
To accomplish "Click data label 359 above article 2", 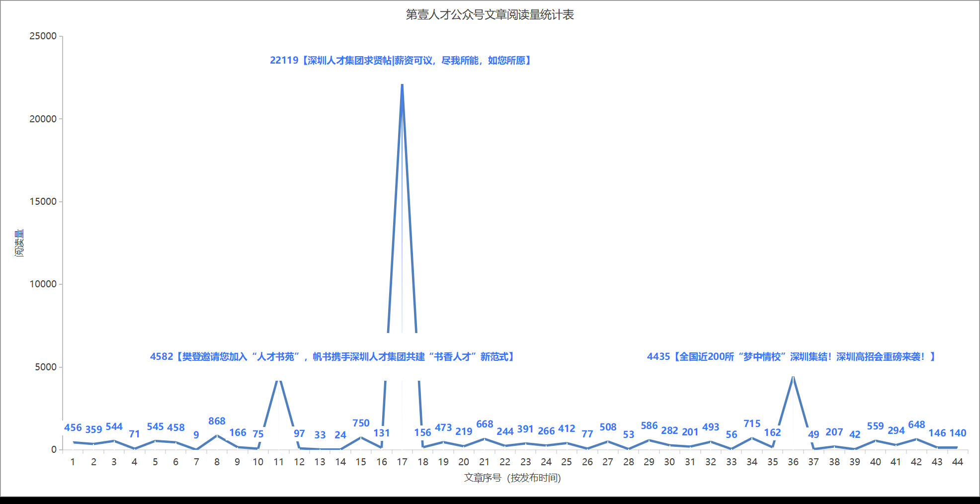I will [x=93, y=429].
